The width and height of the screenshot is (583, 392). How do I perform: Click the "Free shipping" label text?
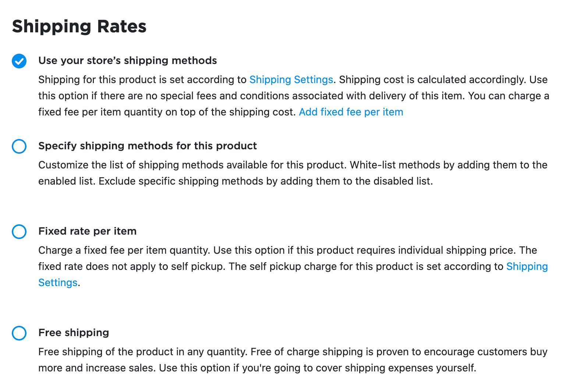(74, 333)
